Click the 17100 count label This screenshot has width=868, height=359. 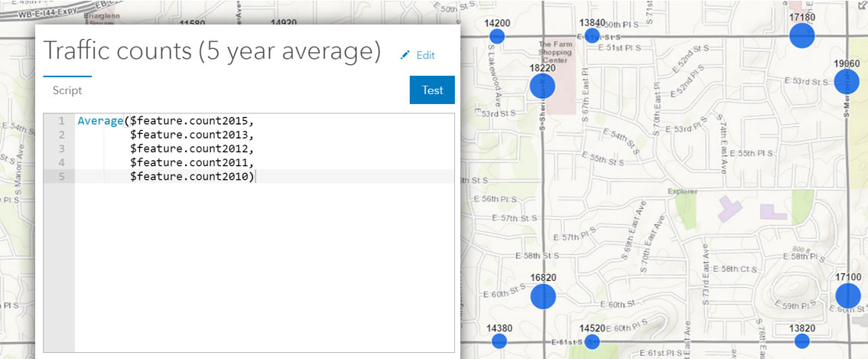pyautogui.click(x=847, y=276)
